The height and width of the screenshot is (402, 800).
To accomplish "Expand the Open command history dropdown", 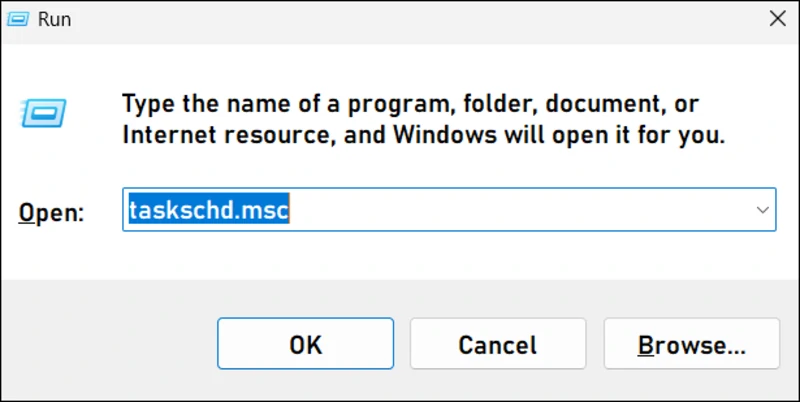I will point(762,210).
